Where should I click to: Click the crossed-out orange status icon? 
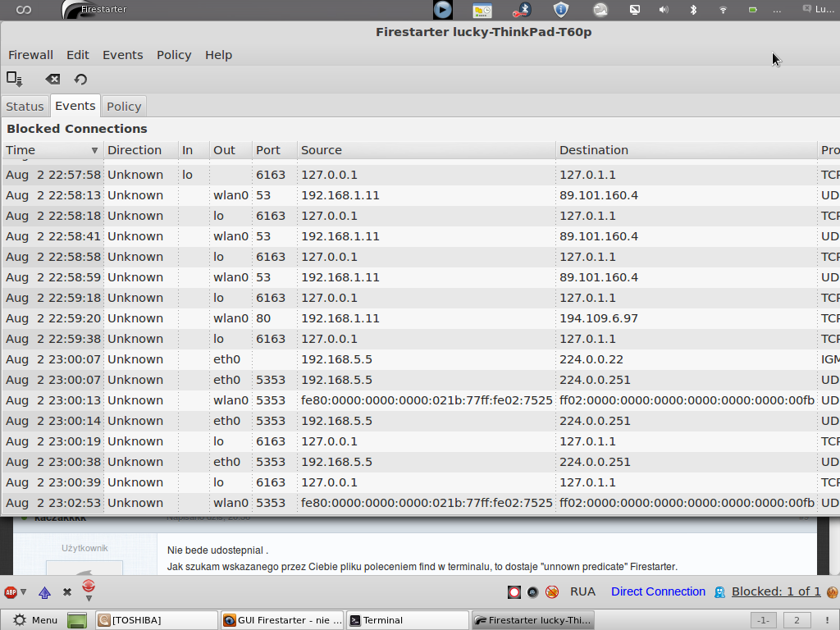[x=552, y=592]
